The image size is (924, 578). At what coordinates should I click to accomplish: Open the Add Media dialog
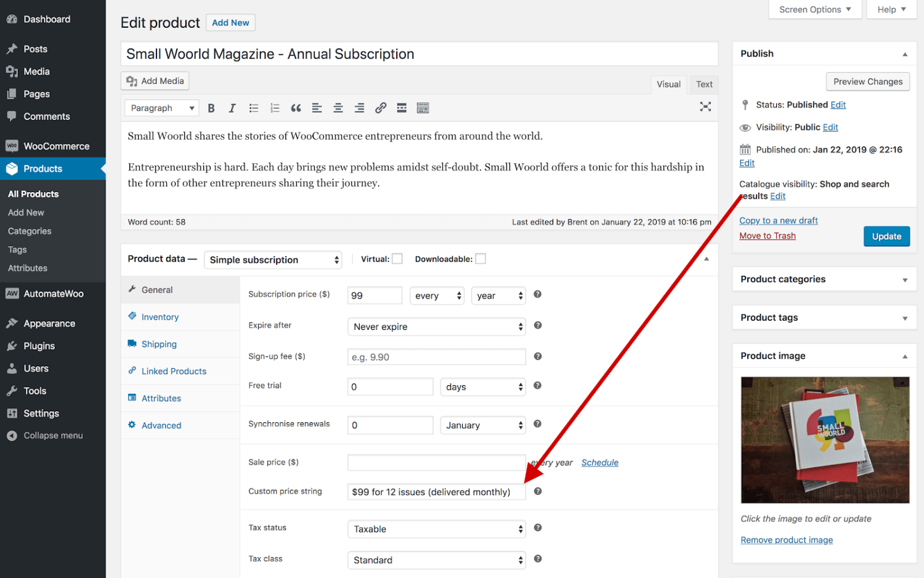(155, 81)
